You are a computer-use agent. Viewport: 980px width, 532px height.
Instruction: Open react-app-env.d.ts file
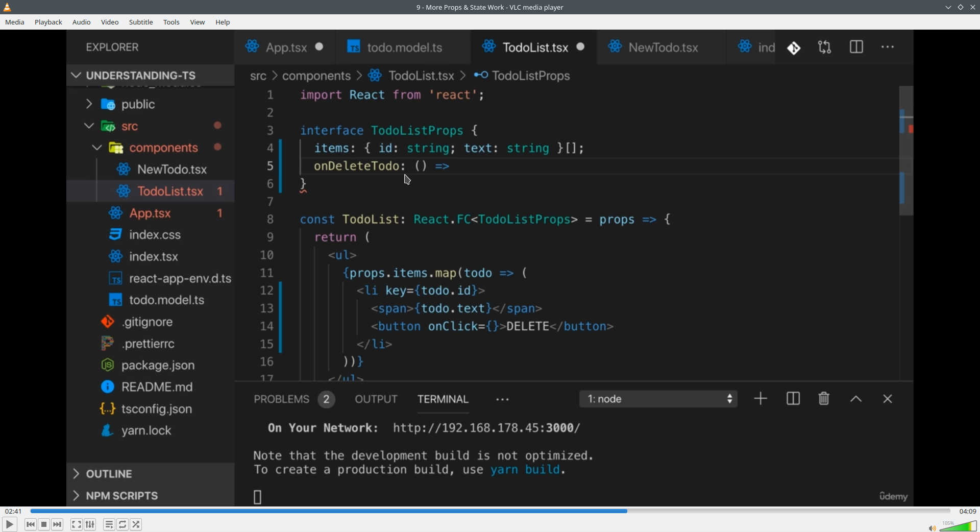pos(151,278)
